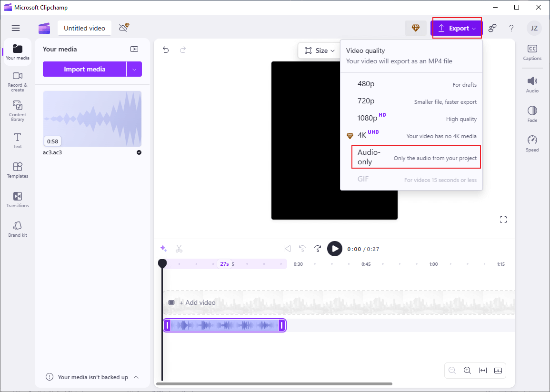Collapse the timeline panel
The height and width of the screenshot is (392, 550).
point(498,371)
